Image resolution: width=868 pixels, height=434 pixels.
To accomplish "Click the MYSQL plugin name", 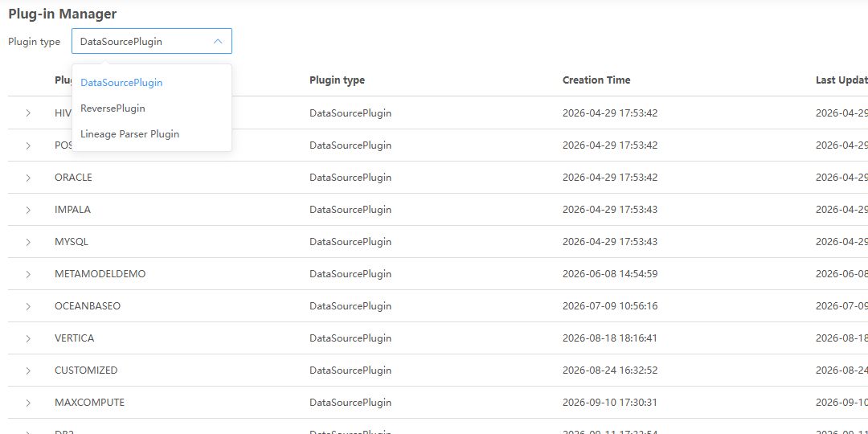I will tap(72, 242).
